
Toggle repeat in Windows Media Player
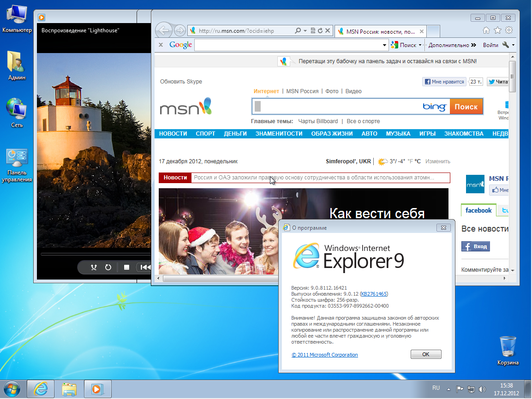click(108, 268)
